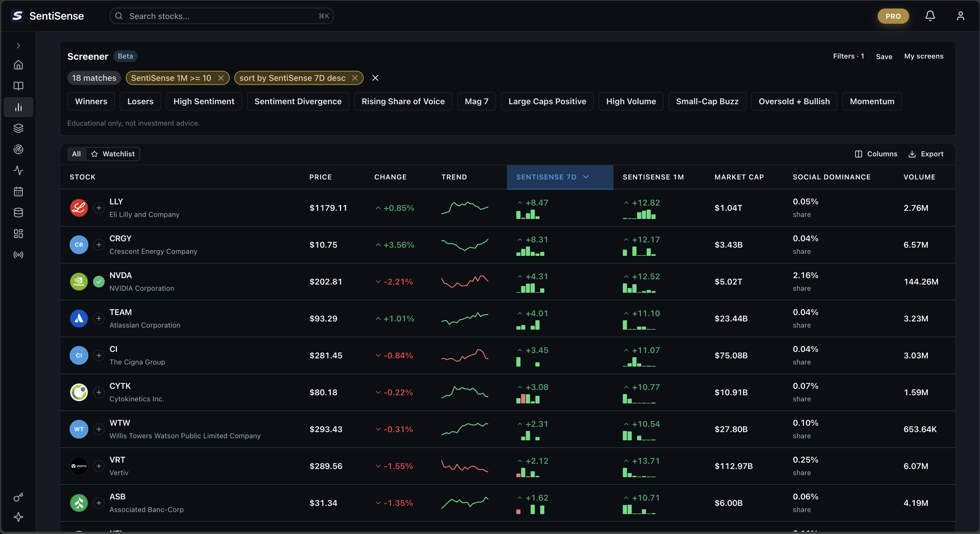Select the bar chart screener icon

click(18, 107)
